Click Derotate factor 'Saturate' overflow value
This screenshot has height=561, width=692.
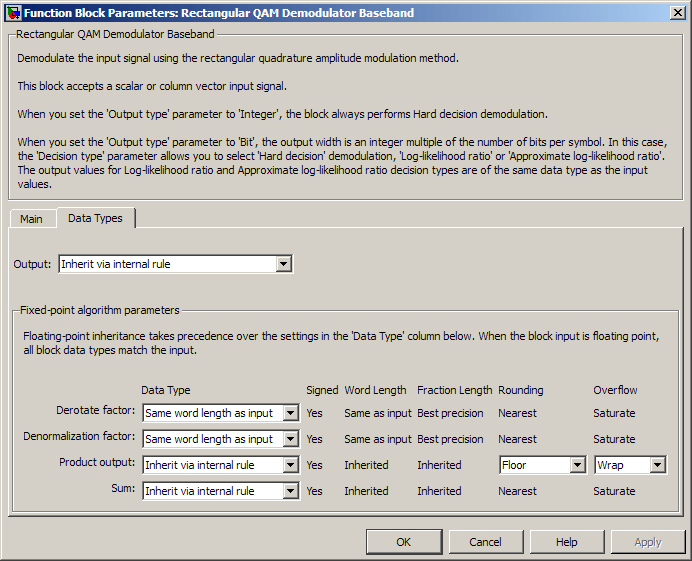coord(614,413)
